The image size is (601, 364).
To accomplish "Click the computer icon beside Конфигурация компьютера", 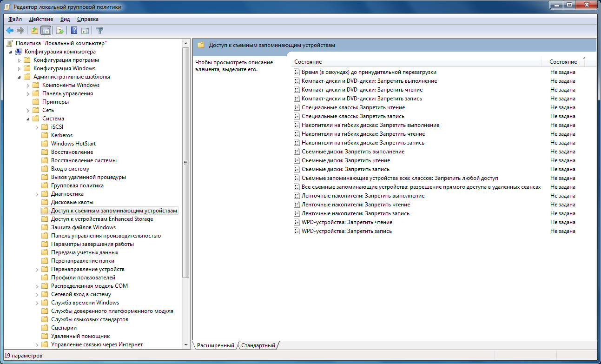I will tap(19, 52).
